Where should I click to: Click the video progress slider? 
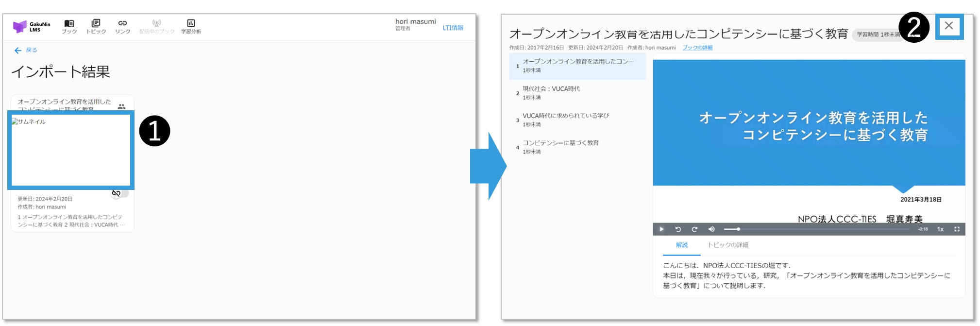pyautogui.click(x=816, y=229)
